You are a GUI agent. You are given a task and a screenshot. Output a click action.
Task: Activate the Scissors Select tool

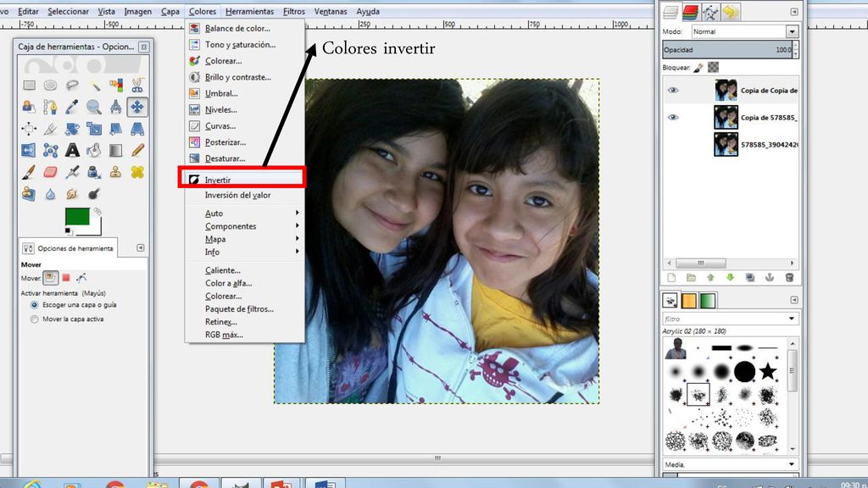click(x=137, y=86)
